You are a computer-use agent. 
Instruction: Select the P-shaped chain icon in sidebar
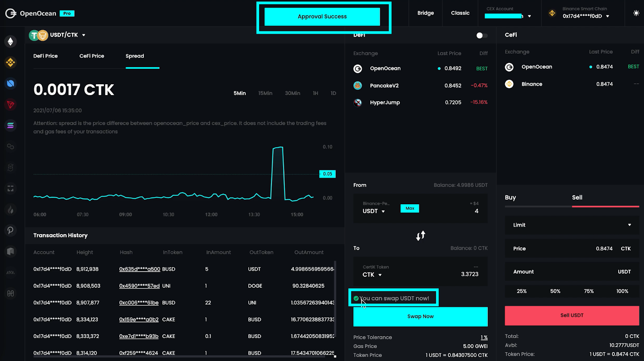pos(10,230)
